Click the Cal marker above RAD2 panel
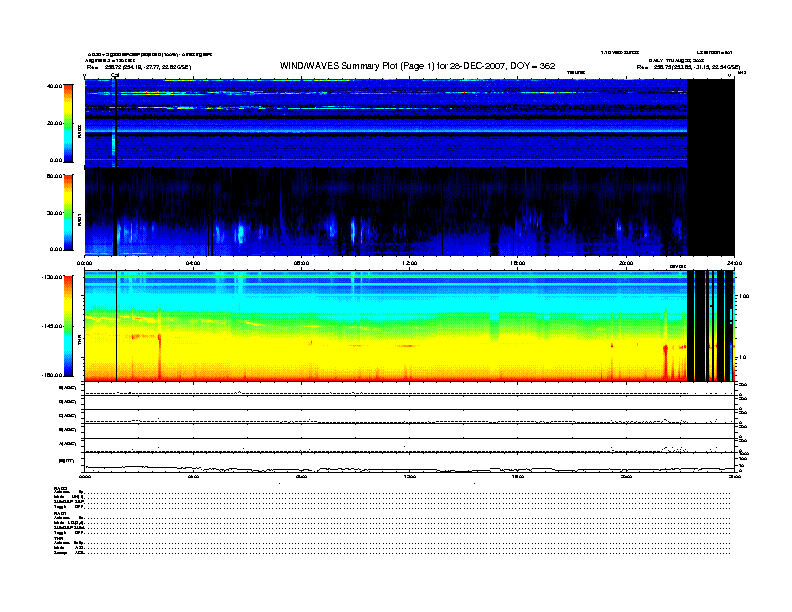Viewport: 792px width, 612px height. [115, 76]
